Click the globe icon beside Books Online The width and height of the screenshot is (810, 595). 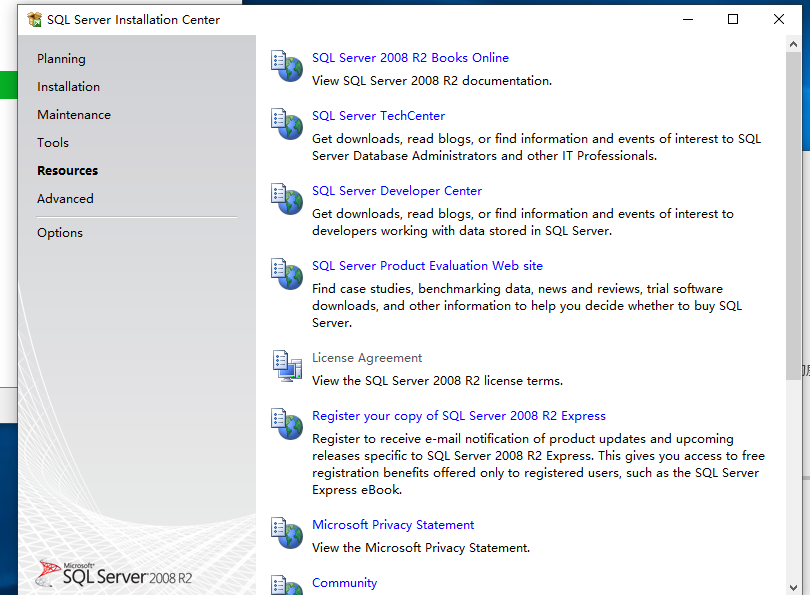287,66
